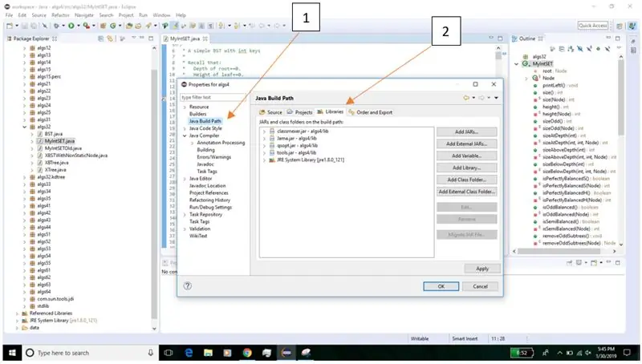Expand Jama.jar in the libraries list
This screenshot has width=642, height=364.
pyautogui.click(x=264, y=139)
